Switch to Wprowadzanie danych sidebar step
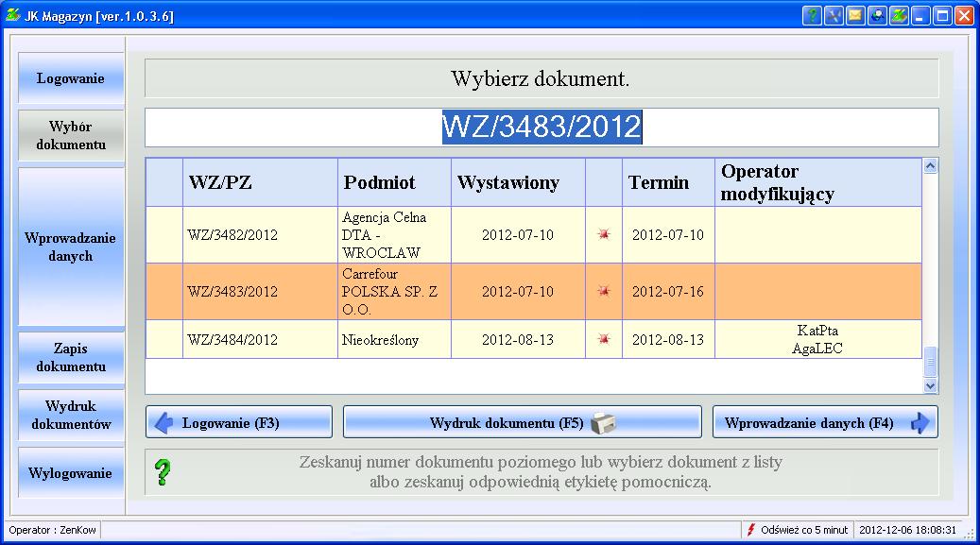The height and width of the screenshot is (545, 980). (71, 247)
